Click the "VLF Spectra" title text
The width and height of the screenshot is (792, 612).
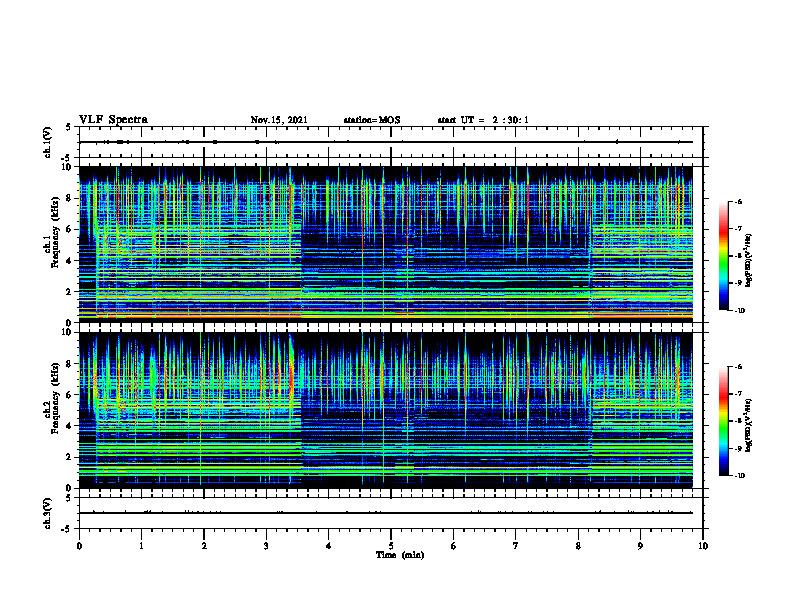pos(113,119)
